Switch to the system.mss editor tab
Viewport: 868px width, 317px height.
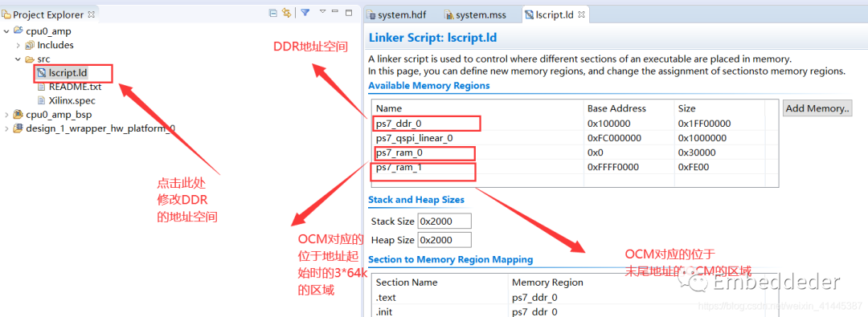point(481,15)
